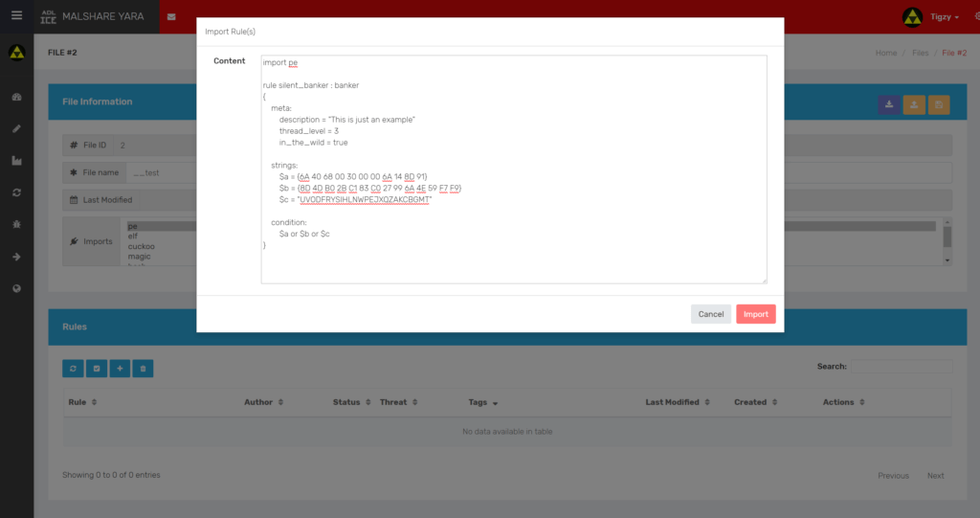The height and width of the screenshot is (518, 980).
Task: Go to the Home breadcrumb link
Action: pos(886,53)
